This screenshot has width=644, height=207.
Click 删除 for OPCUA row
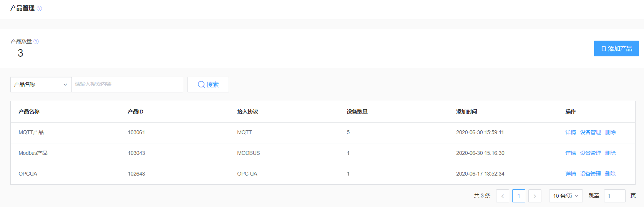click(x=610, y=174)
